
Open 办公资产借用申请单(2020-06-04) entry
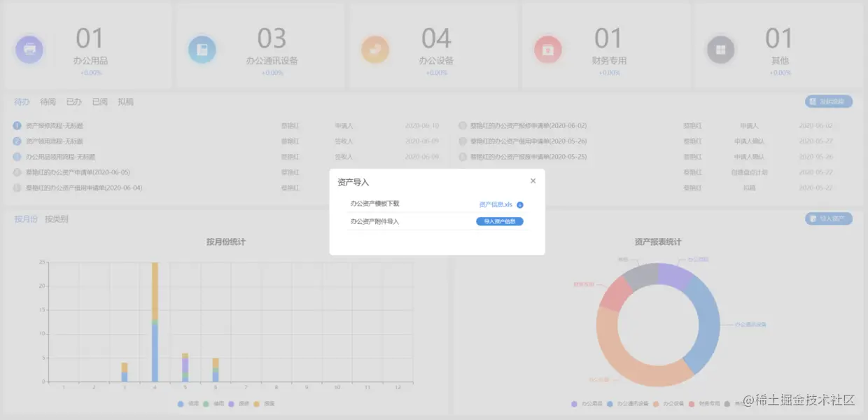click(84, 188)
